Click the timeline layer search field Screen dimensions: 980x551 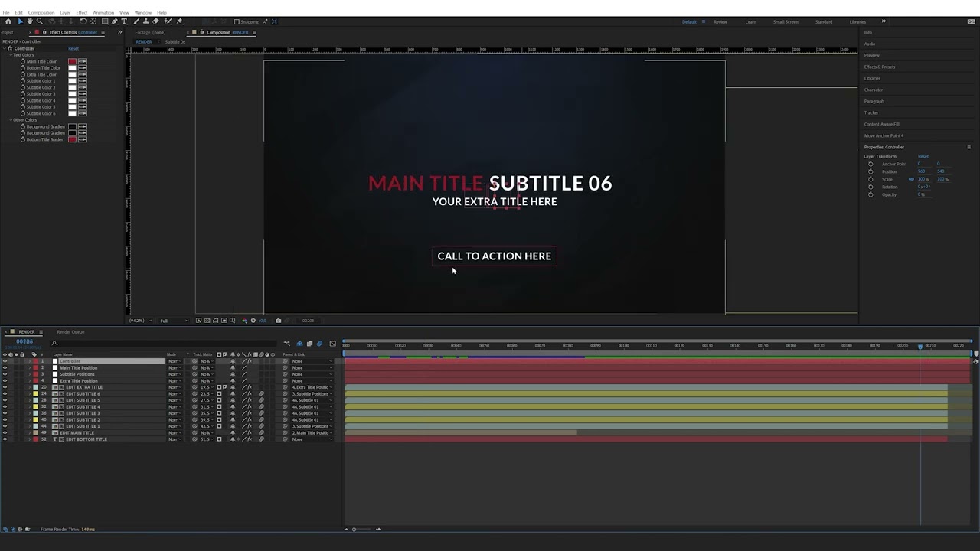pos(165,343)
